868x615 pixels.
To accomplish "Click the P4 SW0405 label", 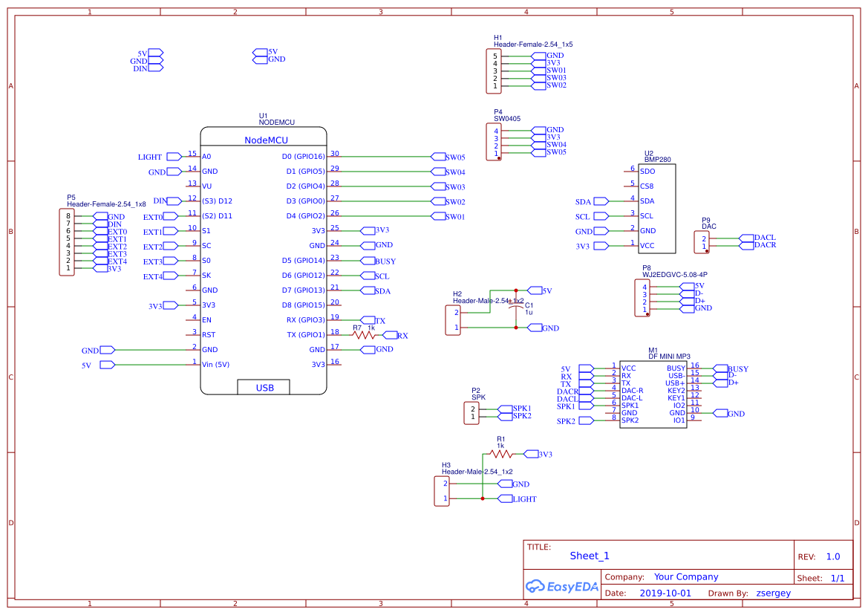I will [507, 115].
